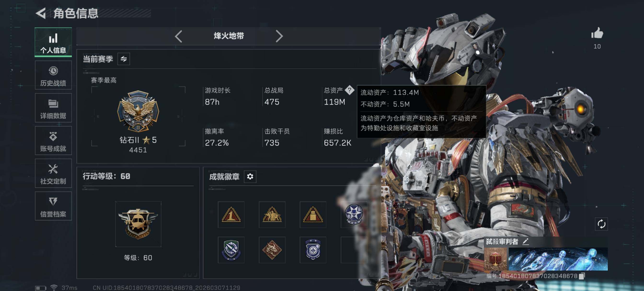Open the 账号成就 tab
The image size is (644, 291).
(53, 141)
